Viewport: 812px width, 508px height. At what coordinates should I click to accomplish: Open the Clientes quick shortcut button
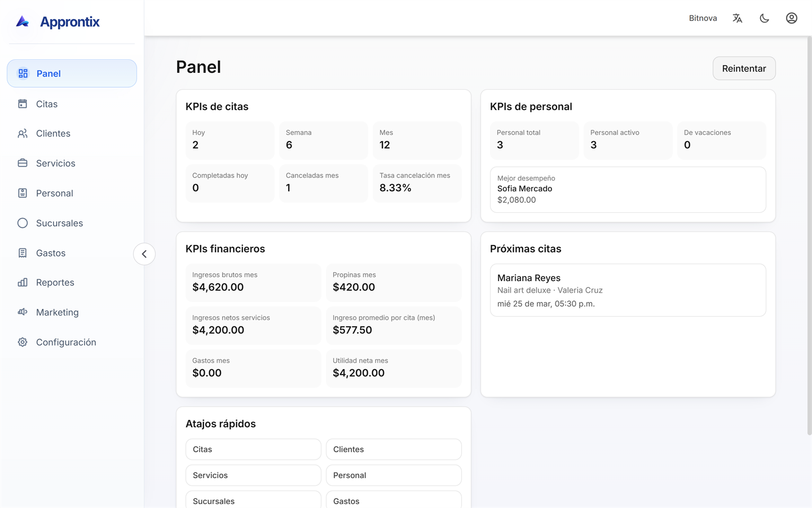[394, 449]
